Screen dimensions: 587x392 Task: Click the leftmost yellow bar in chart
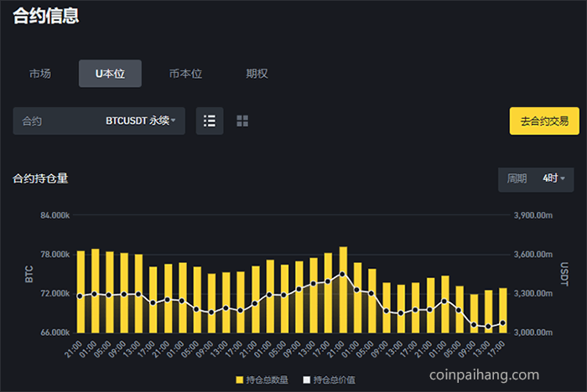coord(81,291)
